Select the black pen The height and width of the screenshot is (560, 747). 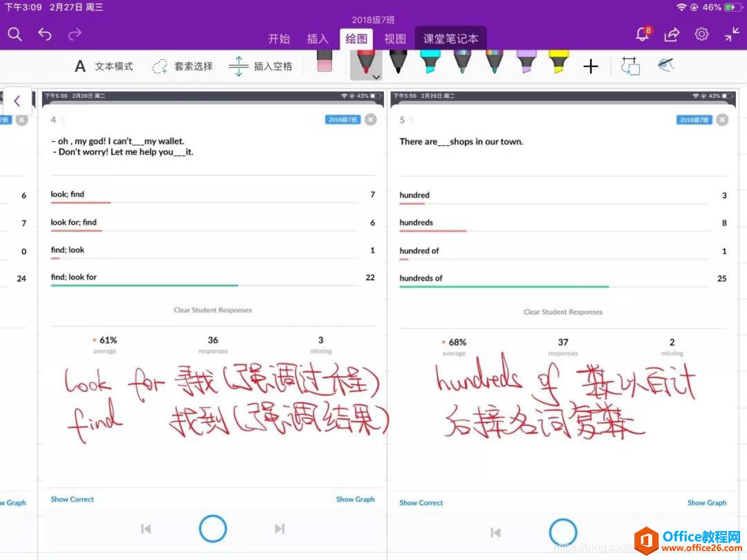[398, 62]
